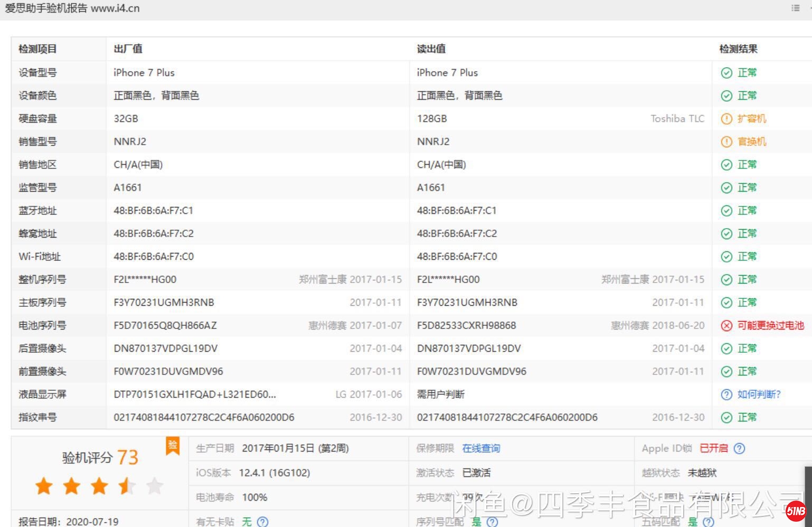Click the help icon next to 五码匹配
Screen dimensions: 812x527
tap(709, 522)
